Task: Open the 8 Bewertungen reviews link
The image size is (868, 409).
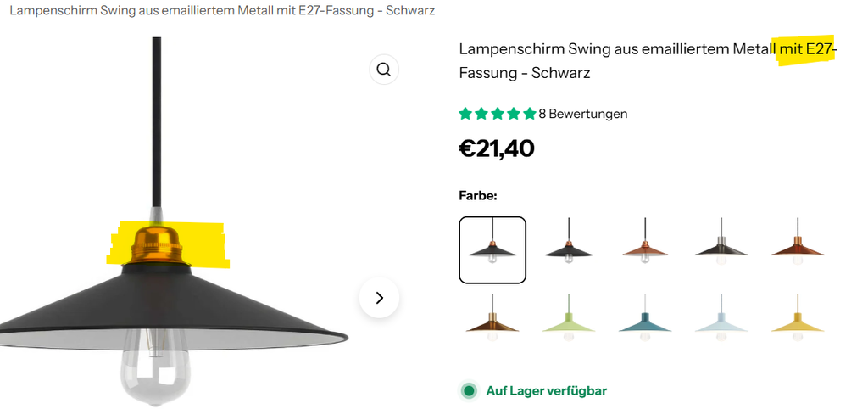Action: [x=583, y=114]
